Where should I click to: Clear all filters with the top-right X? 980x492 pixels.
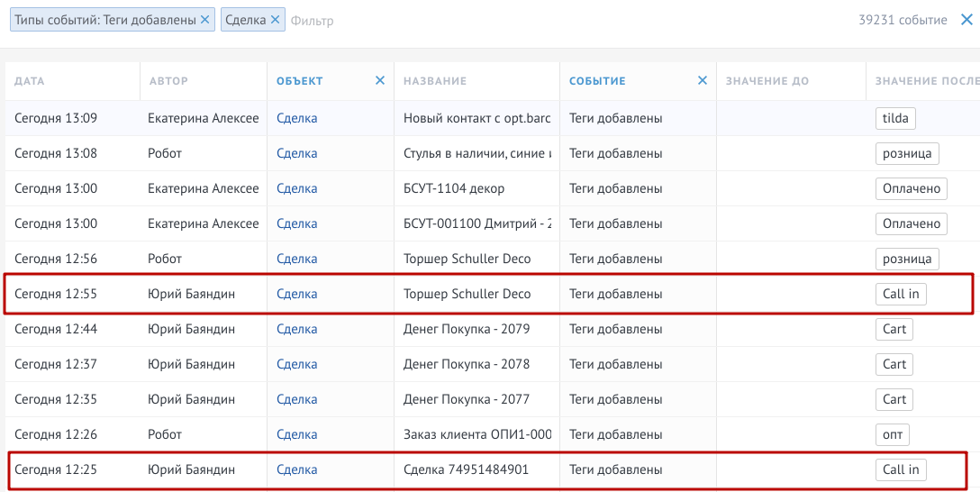pos(966,20)
